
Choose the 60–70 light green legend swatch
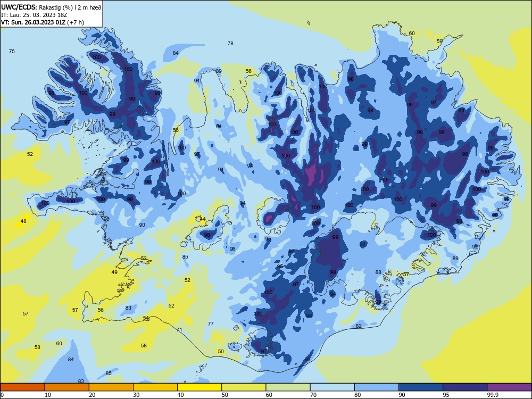(288, 387)
